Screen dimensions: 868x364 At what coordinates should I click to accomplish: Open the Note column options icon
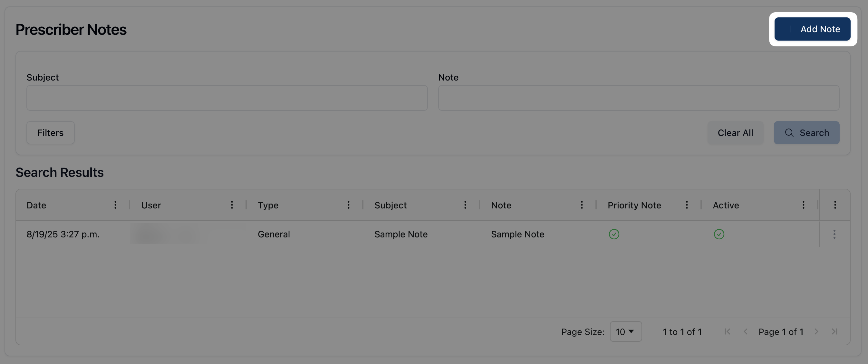(x=582, y=205)
